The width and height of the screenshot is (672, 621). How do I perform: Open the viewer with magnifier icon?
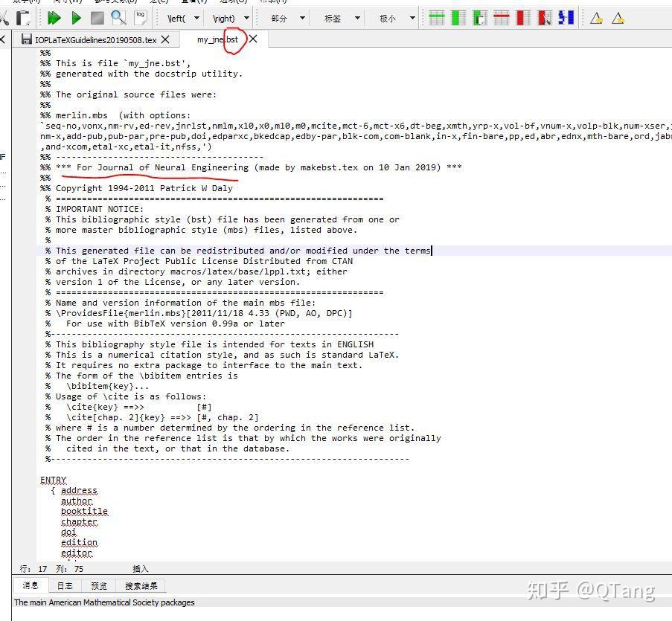pyautogui.click(x=118, y=18)
